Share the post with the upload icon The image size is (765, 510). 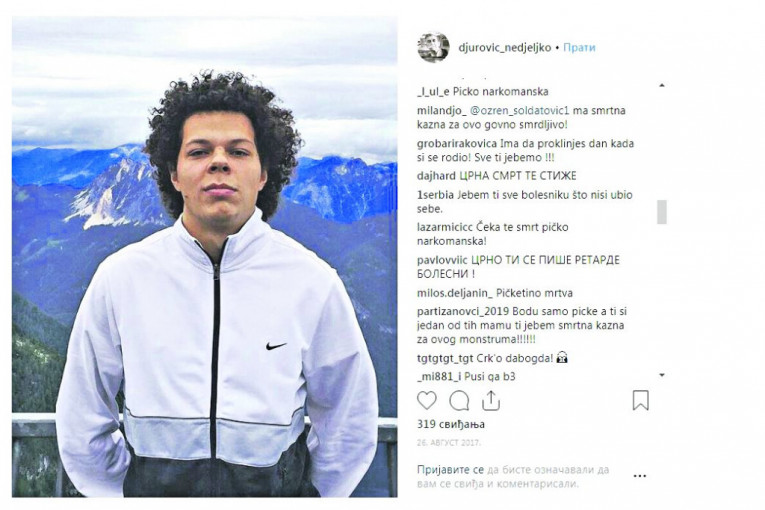click(x=491, y=400)
